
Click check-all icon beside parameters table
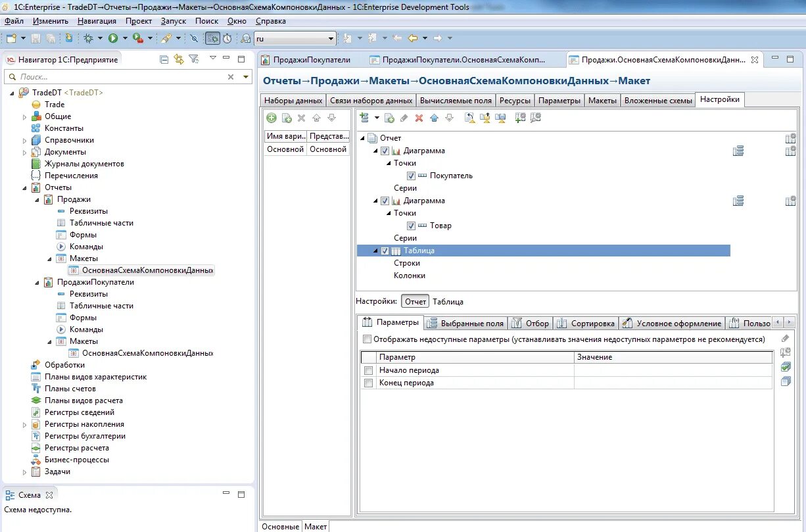[x=786, y=367]
